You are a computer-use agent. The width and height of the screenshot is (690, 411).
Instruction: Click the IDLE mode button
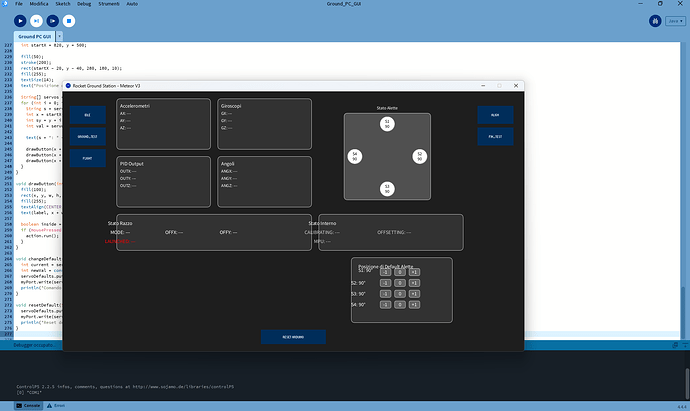(x=88, y=115)
